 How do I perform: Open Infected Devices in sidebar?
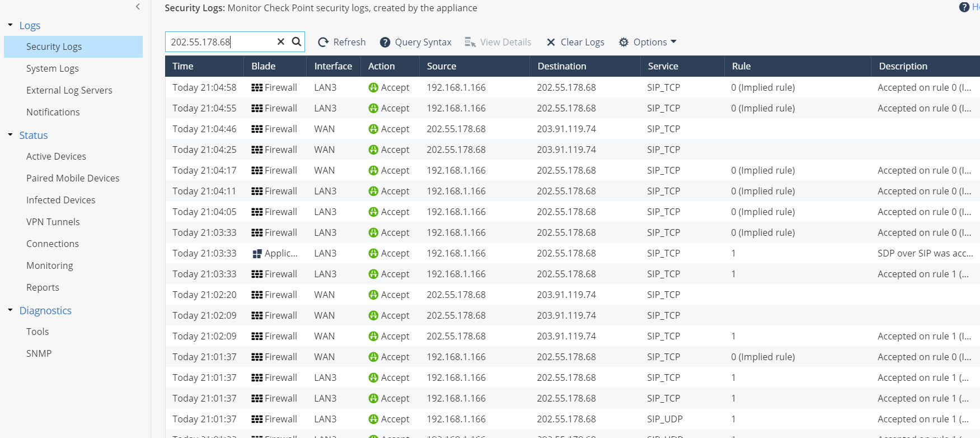(60, 200)
